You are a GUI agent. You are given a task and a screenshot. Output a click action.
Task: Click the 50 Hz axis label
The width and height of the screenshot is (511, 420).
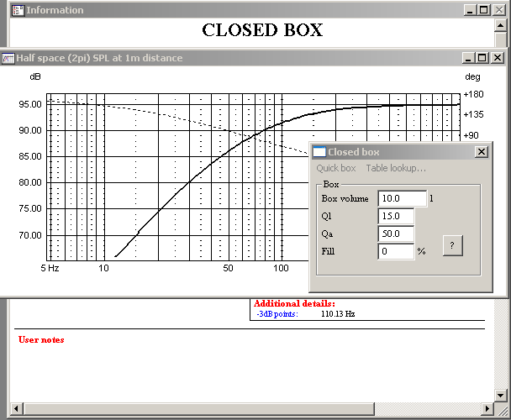228,268
